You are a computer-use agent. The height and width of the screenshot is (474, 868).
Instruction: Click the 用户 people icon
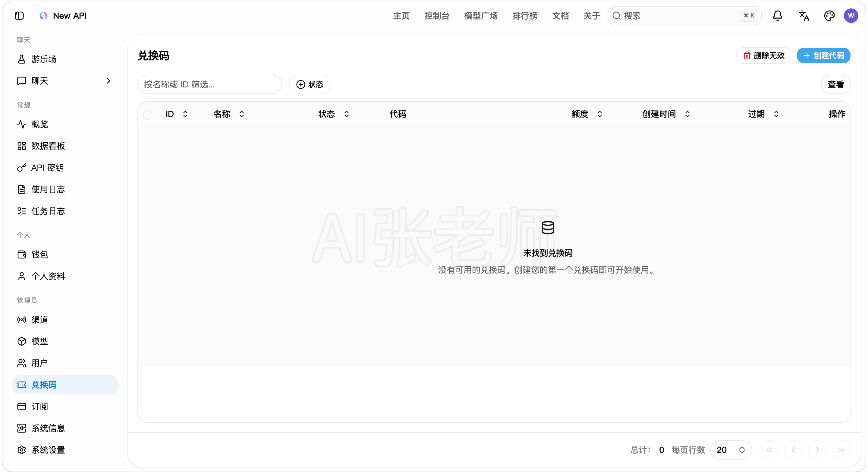(x=22, y=363)
